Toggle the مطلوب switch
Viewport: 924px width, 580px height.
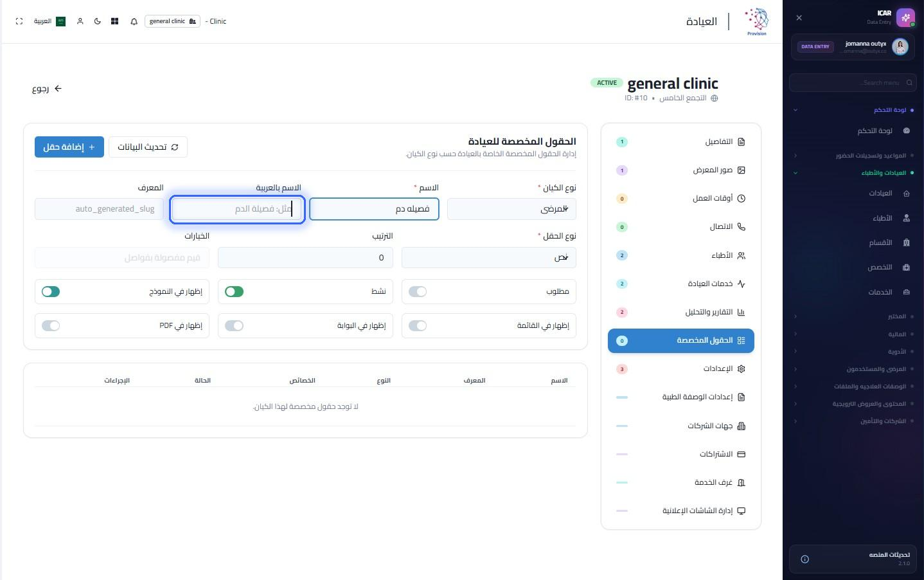point(418,292)
